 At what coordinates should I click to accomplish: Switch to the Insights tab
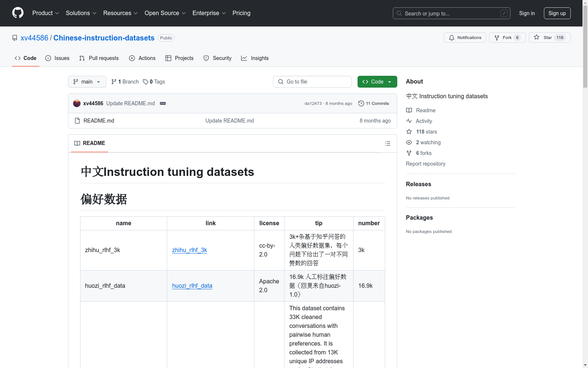pyautogui.click(x=255, y=58)
